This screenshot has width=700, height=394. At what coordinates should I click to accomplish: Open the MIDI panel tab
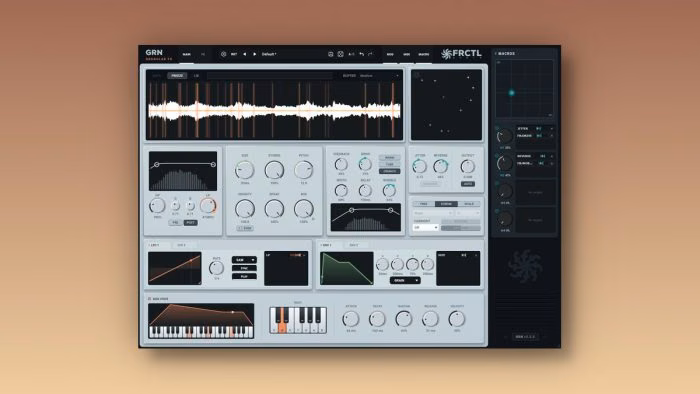pyautogui.click(x=406, y=54)
